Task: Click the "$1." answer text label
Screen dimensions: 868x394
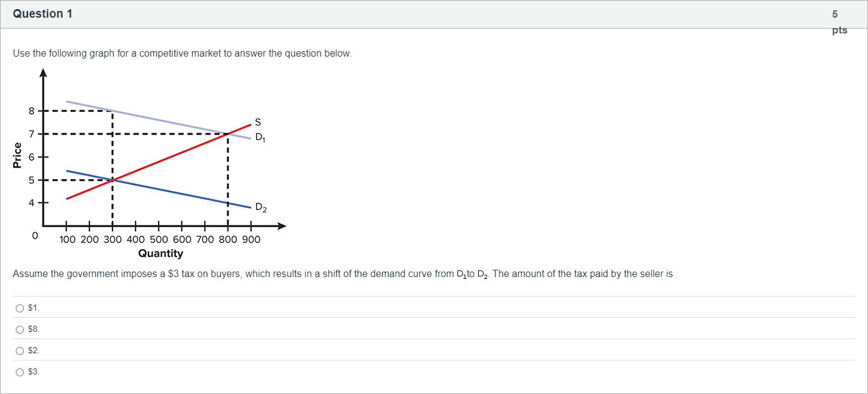Action: (33, 308)
